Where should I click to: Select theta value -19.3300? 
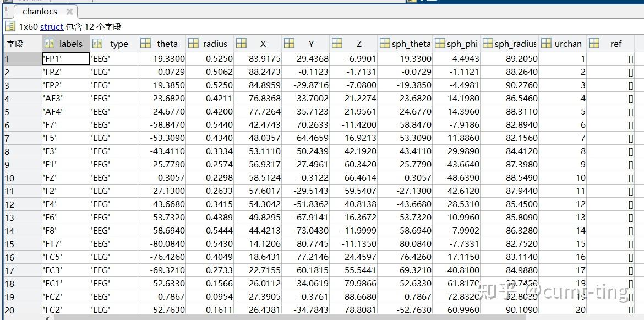162,59
